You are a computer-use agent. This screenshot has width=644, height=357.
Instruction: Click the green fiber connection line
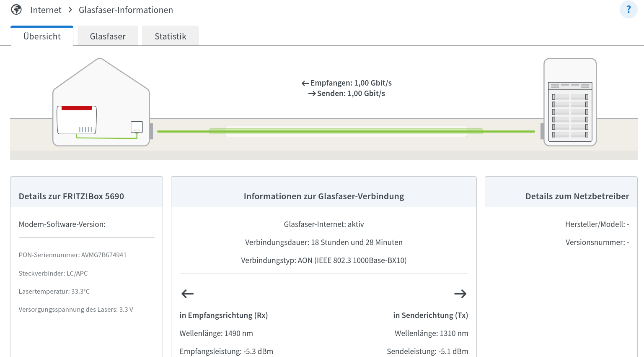(x=346, y=131)
